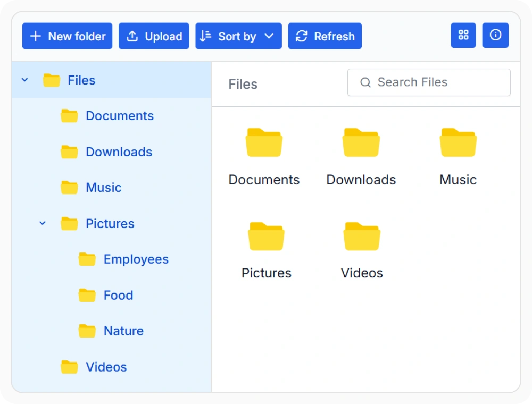532x404 pixels.
Task: Collapse the Files root tree node chevron
Action: 25,80
